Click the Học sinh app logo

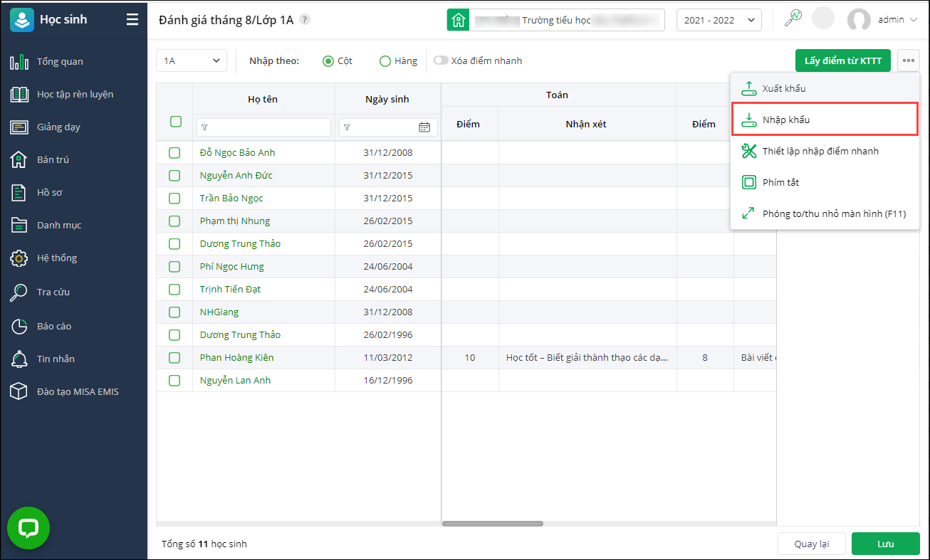[x=21, y=20]
